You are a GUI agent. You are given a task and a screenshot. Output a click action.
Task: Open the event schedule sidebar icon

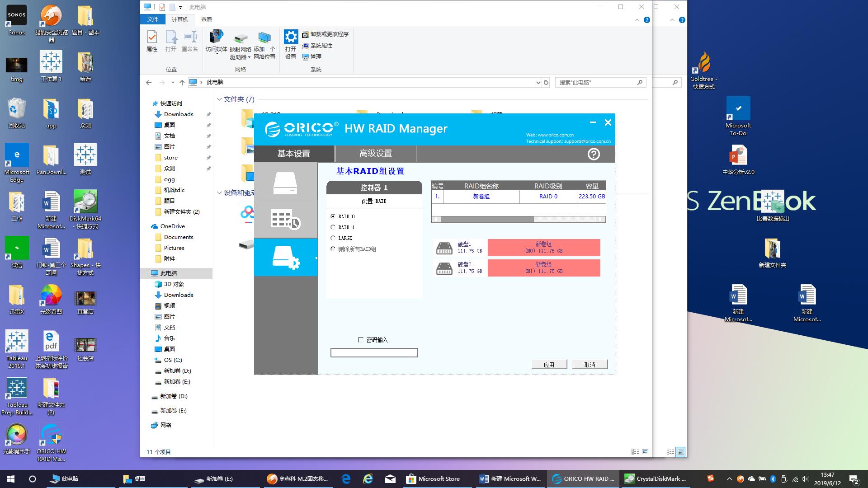(x=285, y=219)
